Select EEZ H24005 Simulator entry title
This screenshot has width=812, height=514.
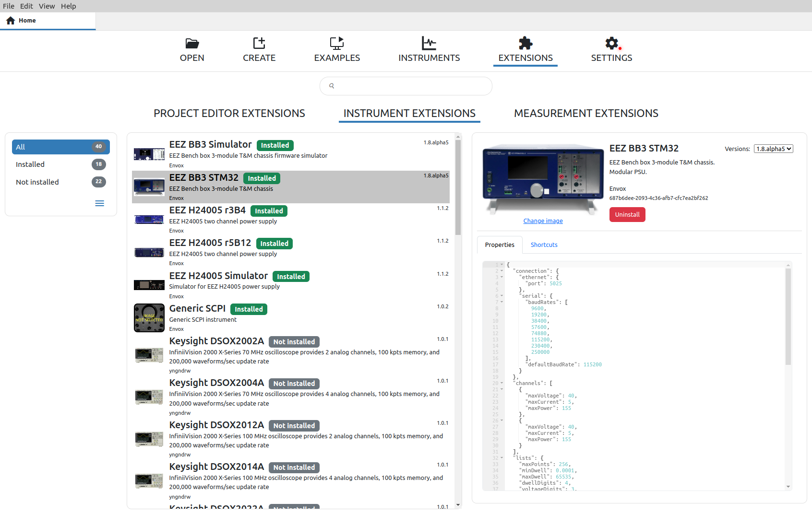point(218,276)
